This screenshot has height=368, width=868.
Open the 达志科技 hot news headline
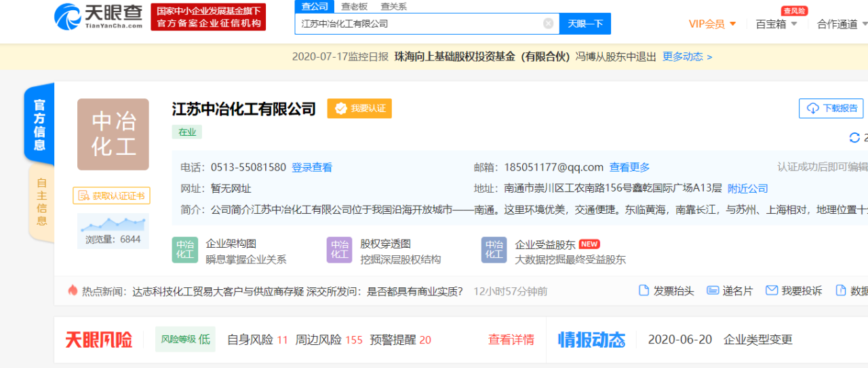(x=298, y=291)
